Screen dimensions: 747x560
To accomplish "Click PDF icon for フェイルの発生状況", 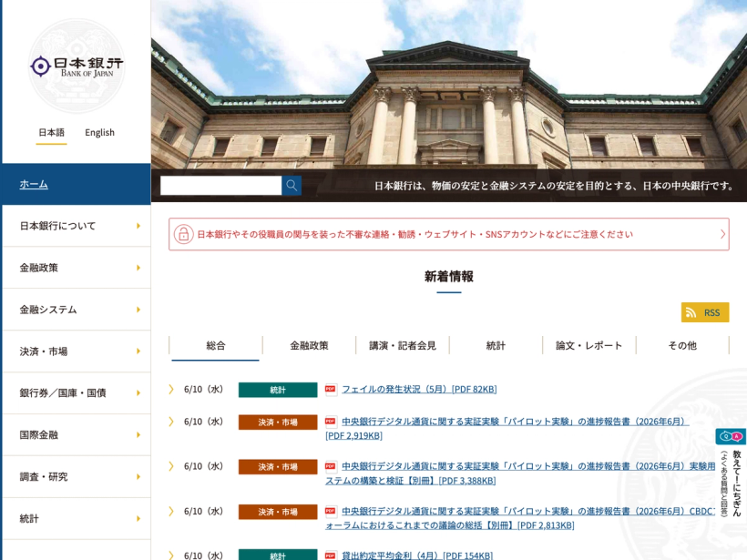I will pos(330,389).
